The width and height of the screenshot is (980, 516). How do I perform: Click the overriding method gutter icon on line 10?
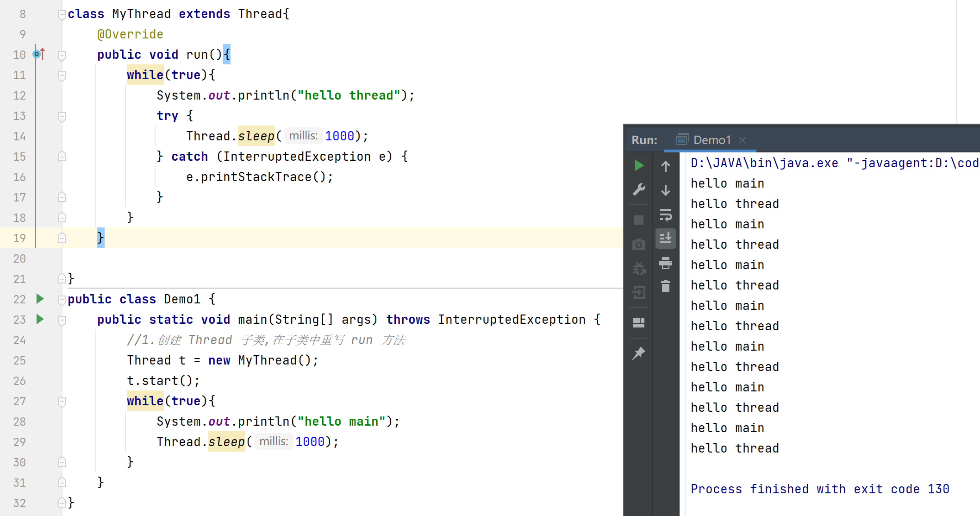tap(39, 54)
